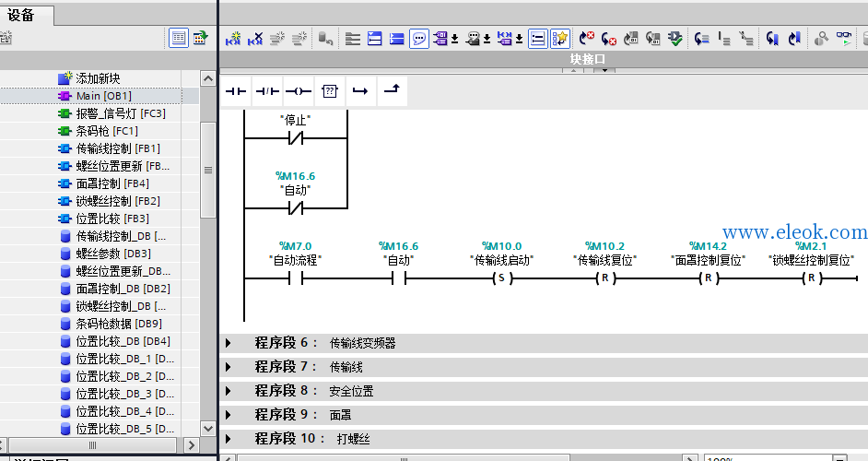The width and height of the screenshot is (868, 461).
Task: Click the Insert network toolbar icon
Action: (233, 38)
